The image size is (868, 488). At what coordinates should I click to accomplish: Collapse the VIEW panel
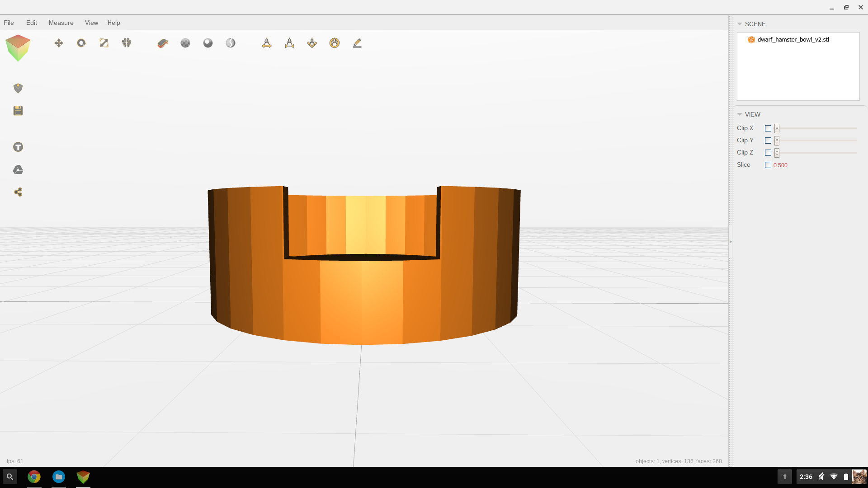tap(740, 114)
